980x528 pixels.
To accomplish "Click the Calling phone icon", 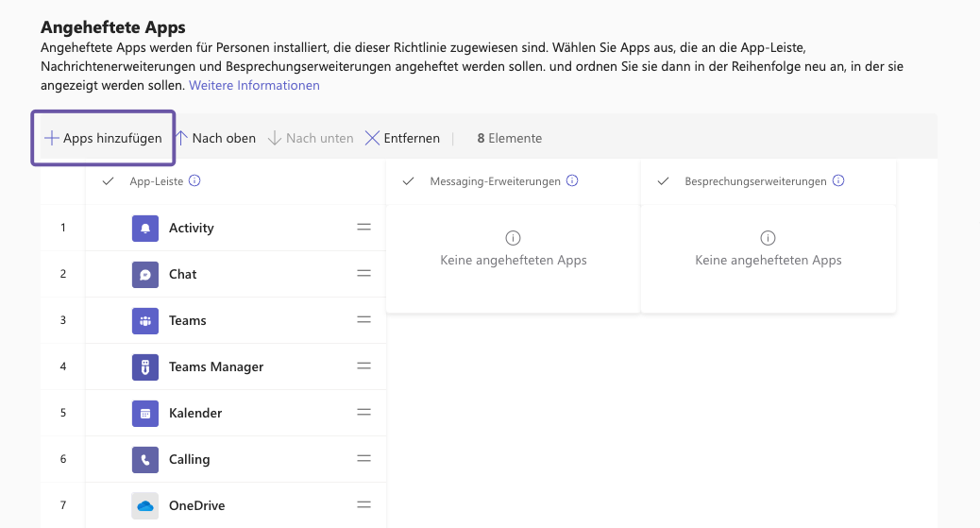I will (x=145, y=459).
